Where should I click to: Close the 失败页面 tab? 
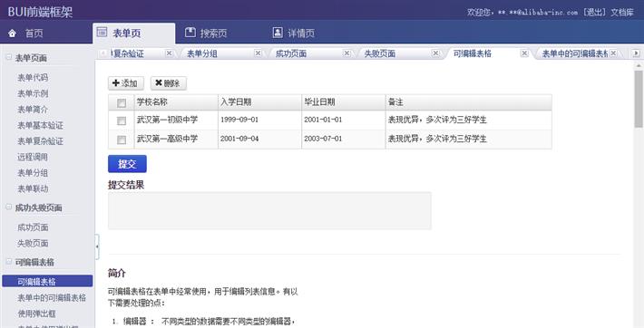435,53
